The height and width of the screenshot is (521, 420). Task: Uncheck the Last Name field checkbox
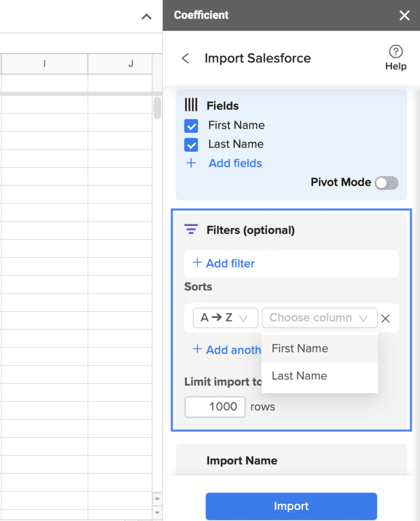(x=191, y=145)
